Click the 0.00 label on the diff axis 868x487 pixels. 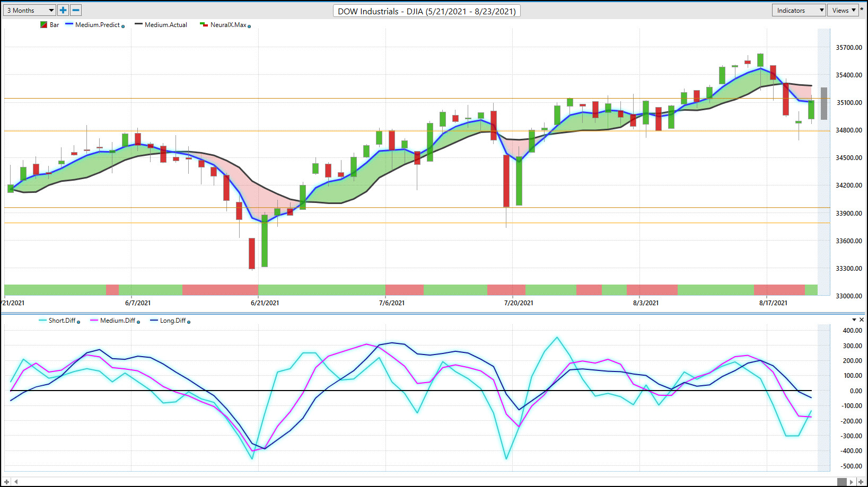tap(856, 391)
